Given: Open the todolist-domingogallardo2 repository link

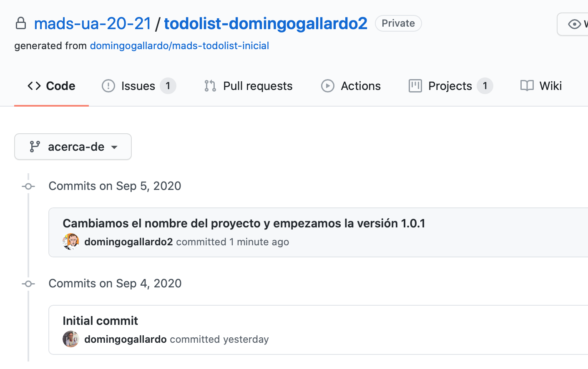Looking at the screenshot, I should tap(266, 23).
